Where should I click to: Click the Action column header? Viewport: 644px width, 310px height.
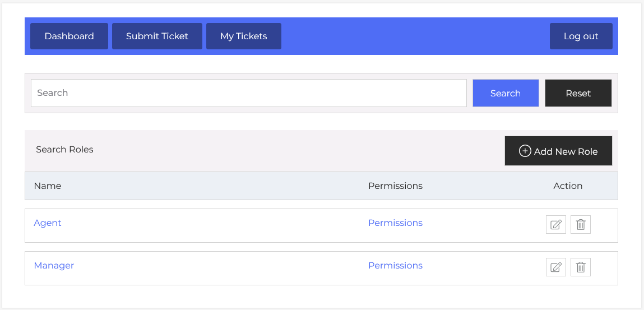click(x=568, y=186)
